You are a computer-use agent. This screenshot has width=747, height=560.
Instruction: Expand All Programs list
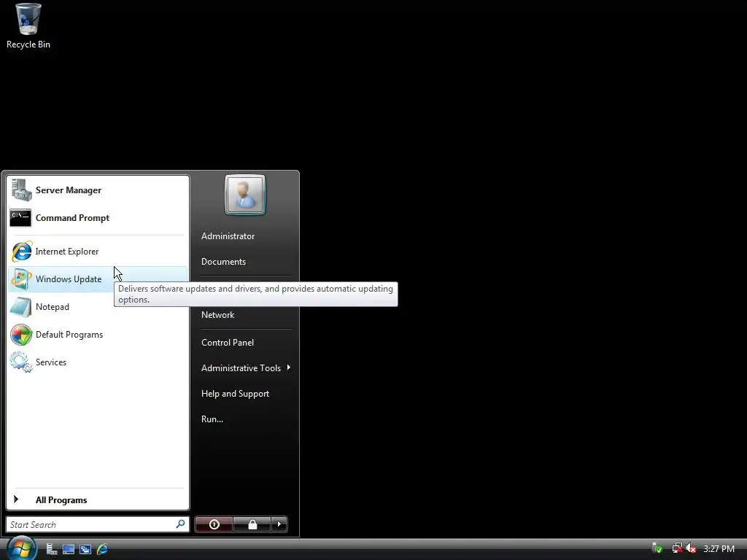98,499
